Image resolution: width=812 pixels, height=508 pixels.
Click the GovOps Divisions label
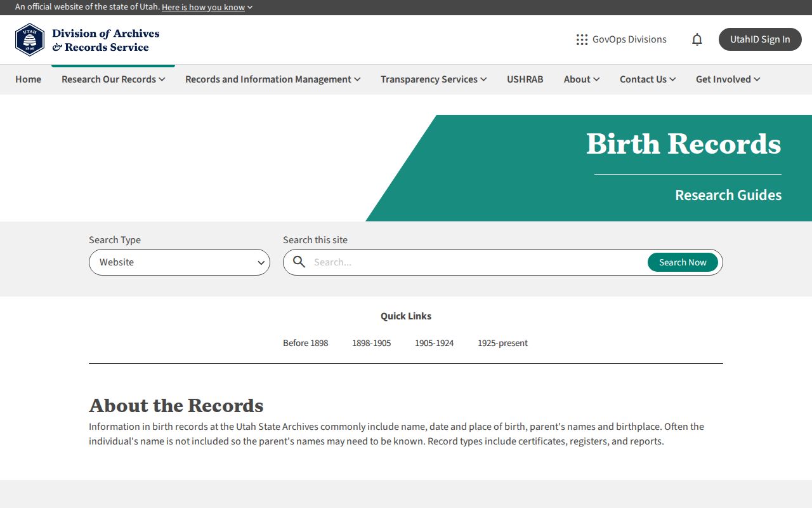tap(629, 39)
